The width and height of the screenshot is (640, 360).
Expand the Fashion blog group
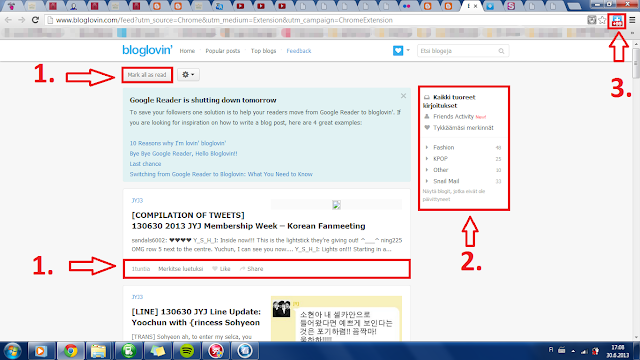pyautogui.click(x=427, y=147)
